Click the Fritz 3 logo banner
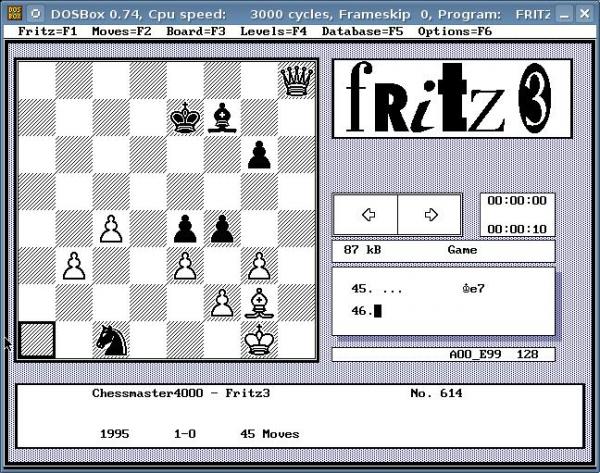The width and height of the screenshot is (600, 473). [452, 99]
